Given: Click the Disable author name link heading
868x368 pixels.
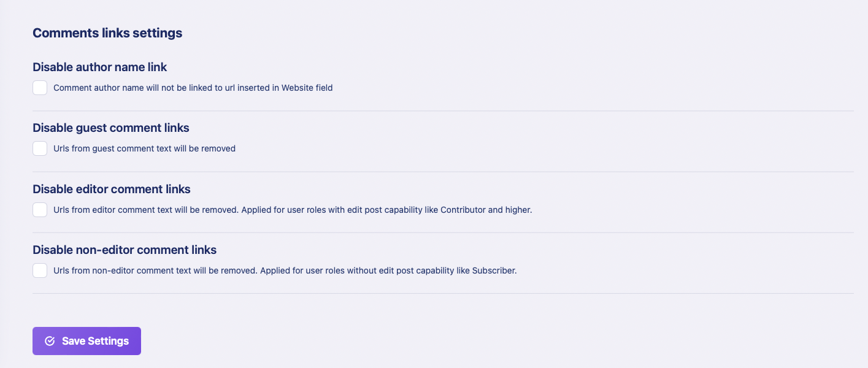Looking at the screenshot, I should (x=100, y=67).
